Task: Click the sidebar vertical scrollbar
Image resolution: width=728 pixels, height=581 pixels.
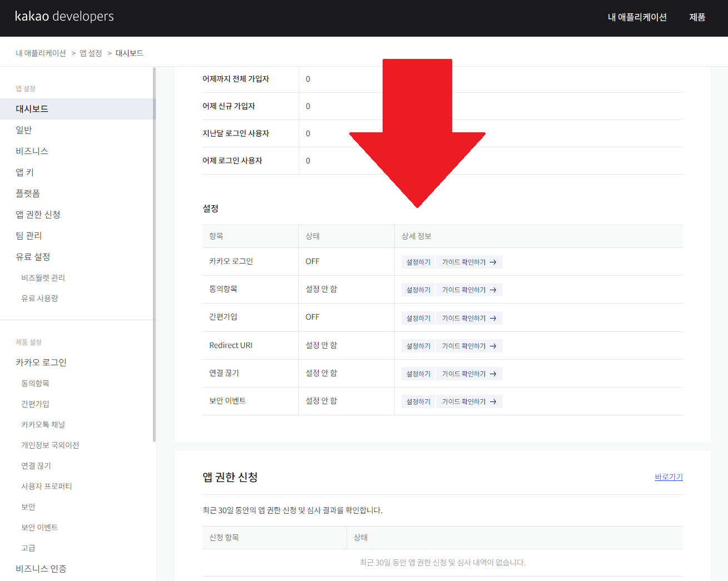Action: point(154,255)
